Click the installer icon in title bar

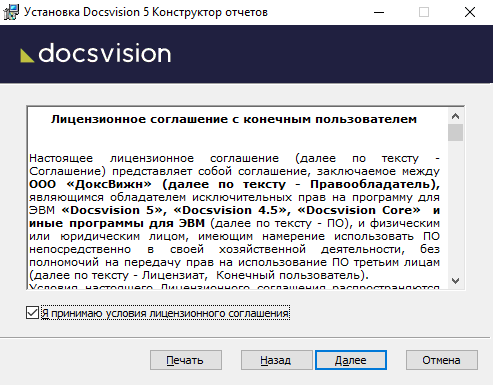click(x=11, y=12)
